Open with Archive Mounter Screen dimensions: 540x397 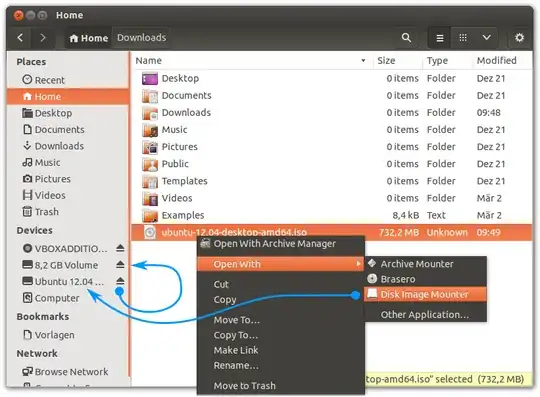(x=425, y=264)
